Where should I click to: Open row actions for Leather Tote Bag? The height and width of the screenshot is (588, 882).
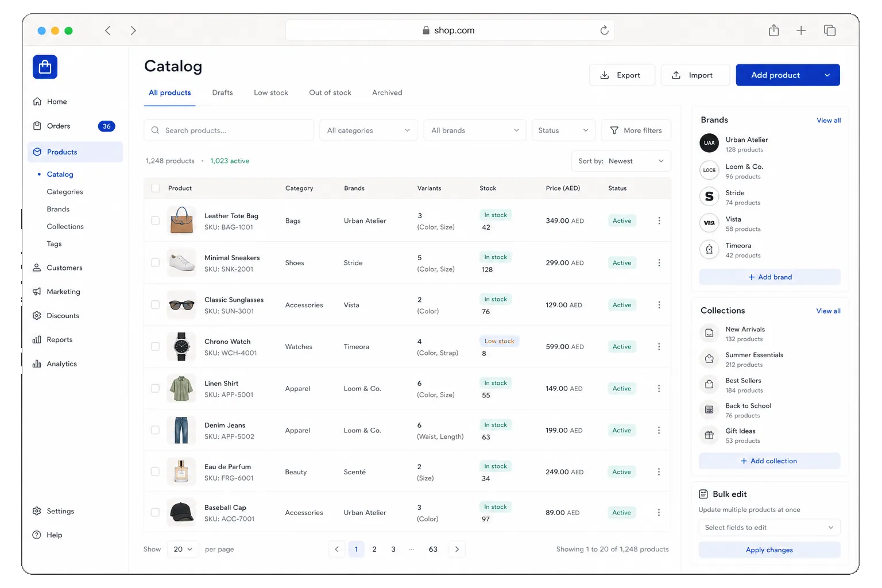click(659, 220)
